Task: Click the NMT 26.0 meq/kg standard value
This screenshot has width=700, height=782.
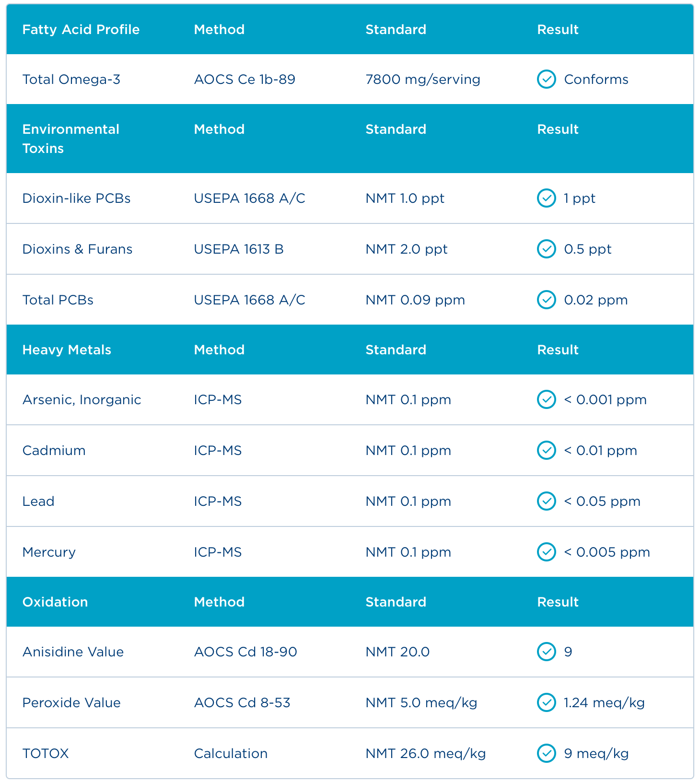Action: [425, 754]
